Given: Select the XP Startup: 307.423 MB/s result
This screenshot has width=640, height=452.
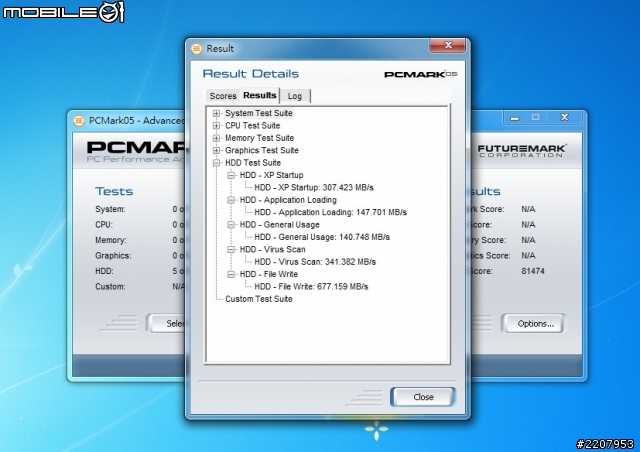Looking at the screenshot, I should click(x=314, y=188).
